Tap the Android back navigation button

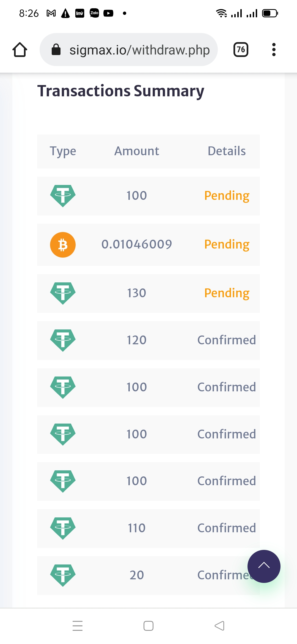click(219, 626)
